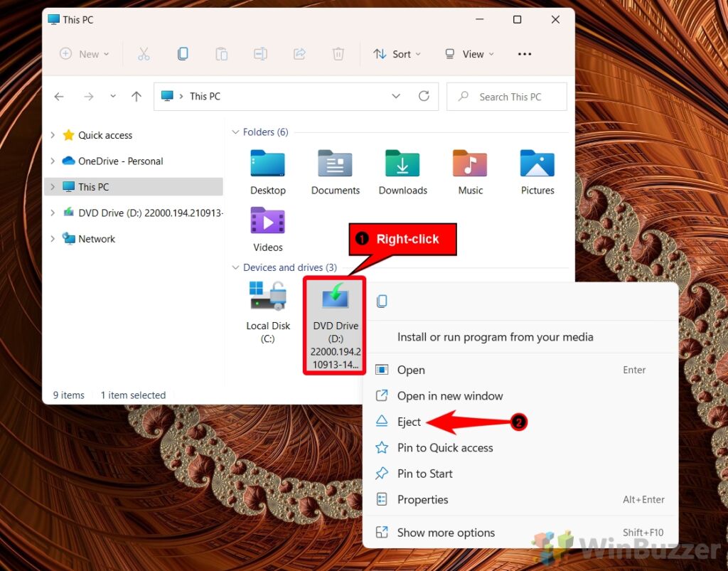This screenshot has height=571, width=728.
Task: Select the Cut icon in the toolbar
Action: click(x=144, y=53)
